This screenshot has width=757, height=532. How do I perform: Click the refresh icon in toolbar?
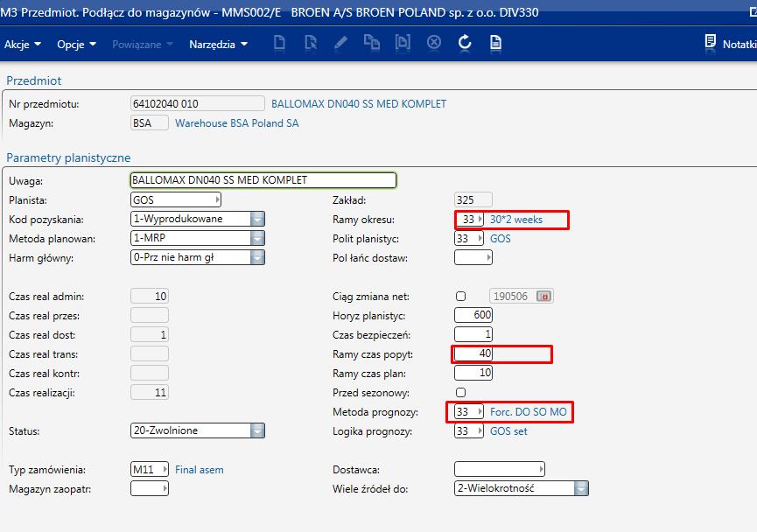click(465, 43)
